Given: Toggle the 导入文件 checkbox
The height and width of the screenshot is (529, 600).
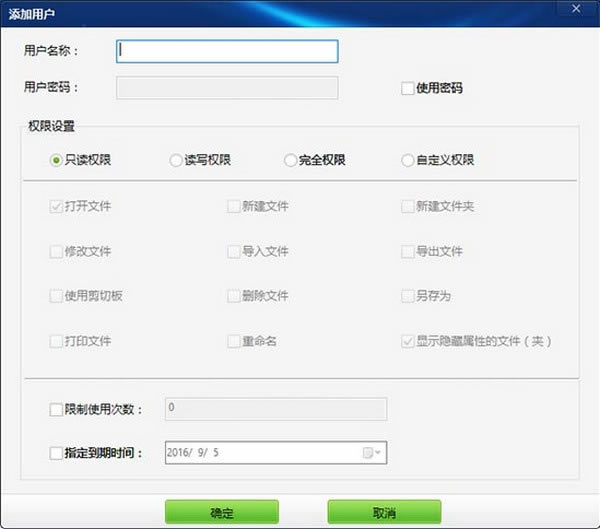Looking at the screenshot, I should pyautogui.click(x=233, y=252).
